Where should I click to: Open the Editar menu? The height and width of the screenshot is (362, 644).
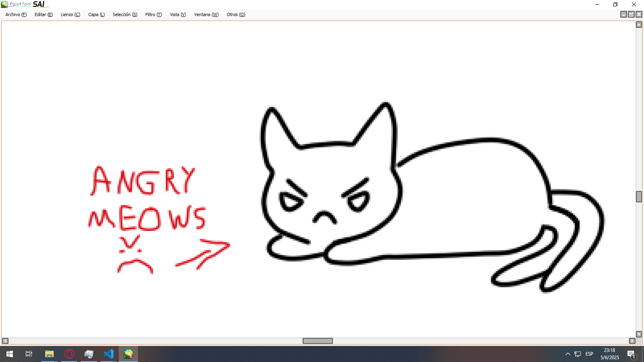click(x=43, y=14)
